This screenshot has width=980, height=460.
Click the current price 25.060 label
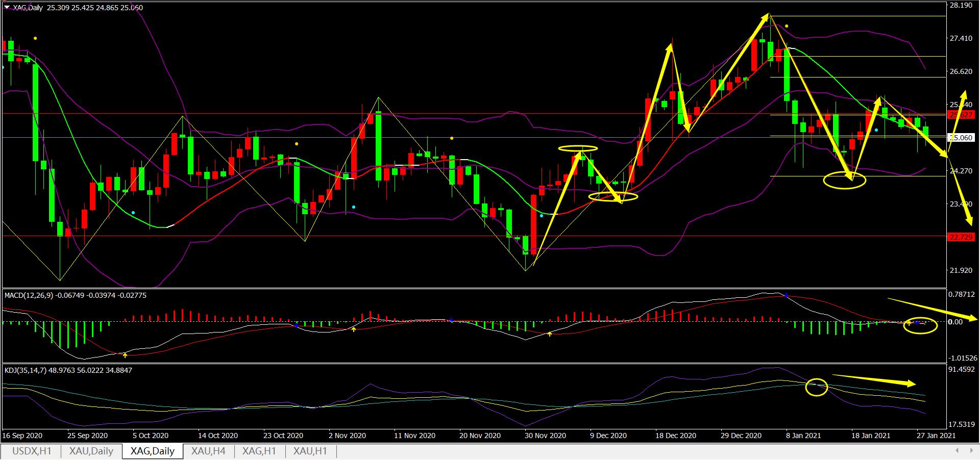pos(960,138)
